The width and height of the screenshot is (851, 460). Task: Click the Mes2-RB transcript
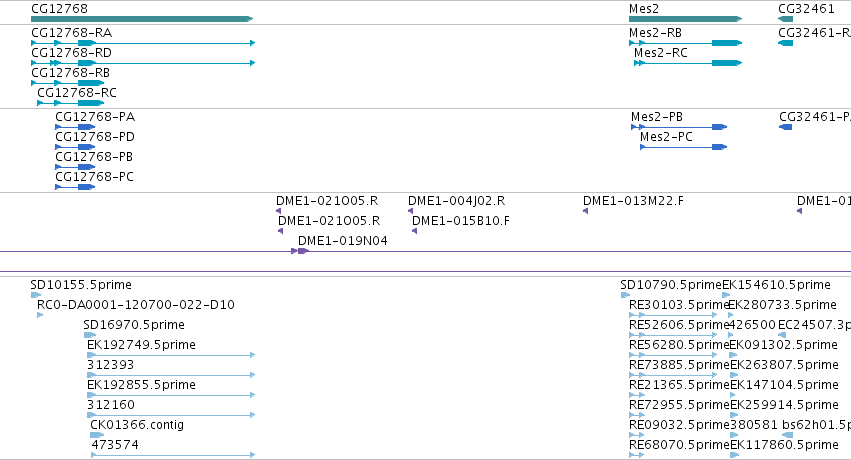(685, 43)
